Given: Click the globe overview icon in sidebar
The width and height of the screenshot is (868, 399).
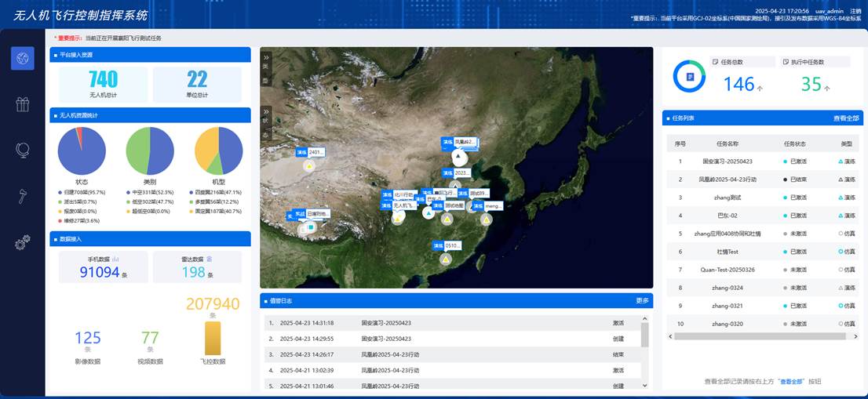Looking at the screenshot, I should tap(22, 58).
